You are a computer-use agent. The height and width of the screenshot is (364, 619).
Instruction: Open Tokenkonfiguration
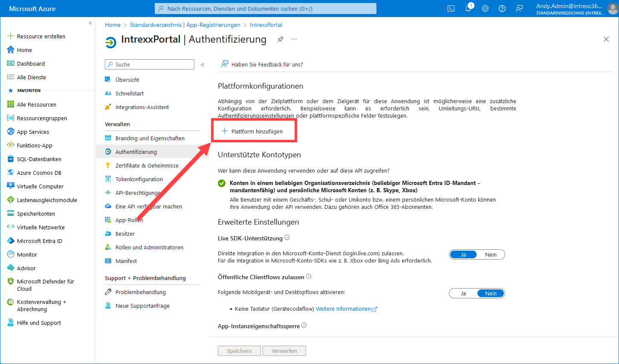[x=139, y=179]
